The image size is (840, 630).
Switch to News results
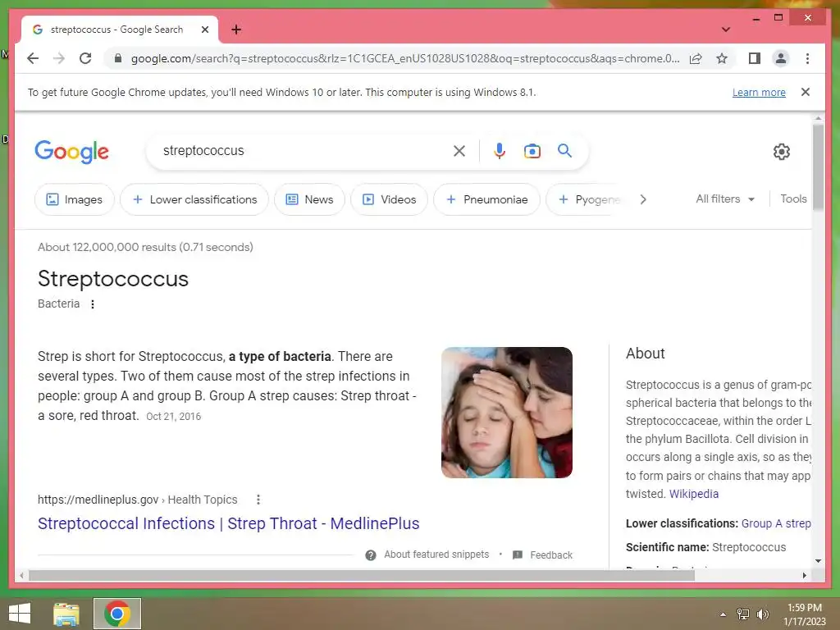pyautogui.click(x=309, y=199)
